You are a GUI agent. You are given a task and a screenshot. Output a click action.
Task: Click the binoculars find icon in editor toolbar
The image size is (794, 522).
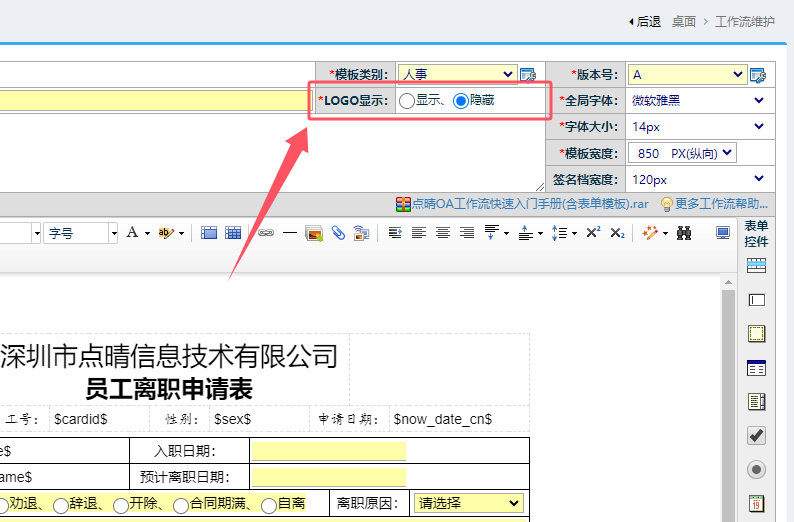(685, 233)
